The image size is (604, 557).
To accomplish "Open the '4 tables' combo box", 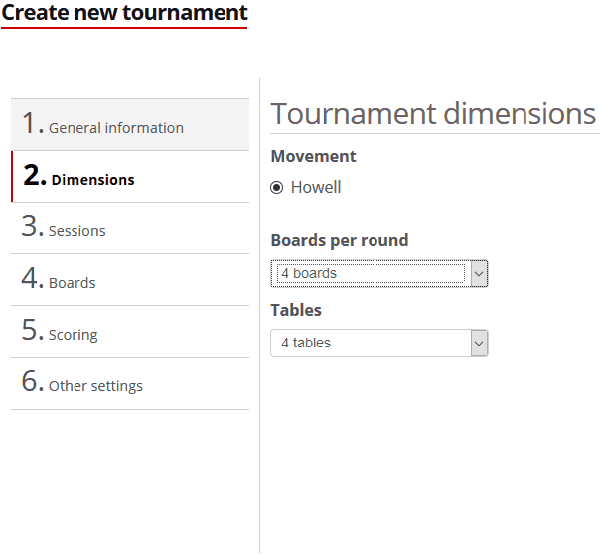I will pyautogui.click(x=368, y=343).
